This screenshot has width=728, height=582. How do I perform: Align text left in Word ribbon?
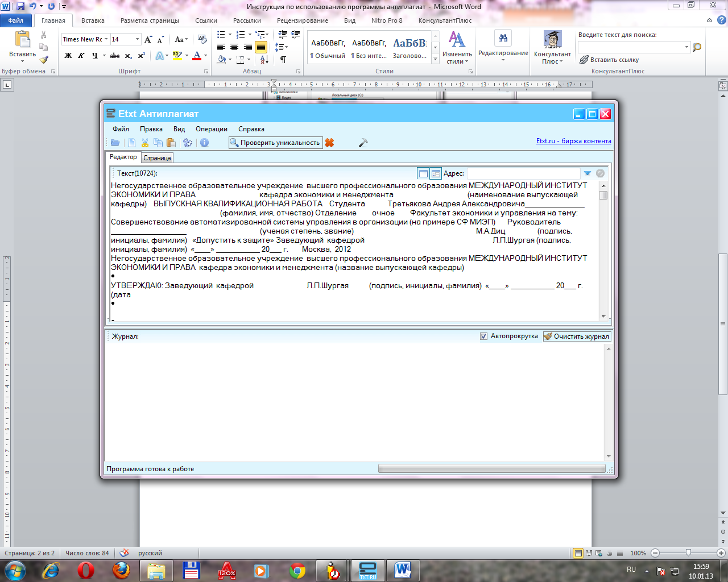coord(221,47)
